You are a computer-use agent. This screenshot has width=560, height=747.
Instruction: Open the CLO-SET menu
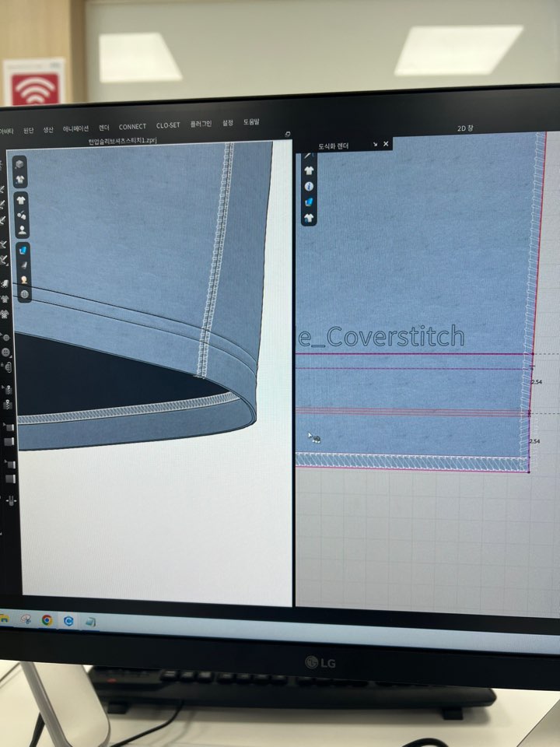[x=168, y=125]
